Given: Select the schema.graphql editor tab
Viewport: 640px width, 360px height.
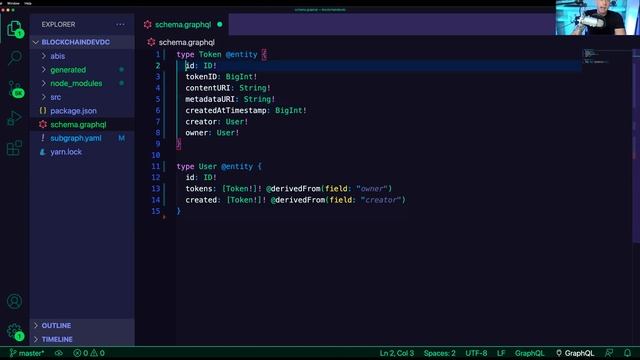Looking at the screenshot, I should (x=183, y=24).
